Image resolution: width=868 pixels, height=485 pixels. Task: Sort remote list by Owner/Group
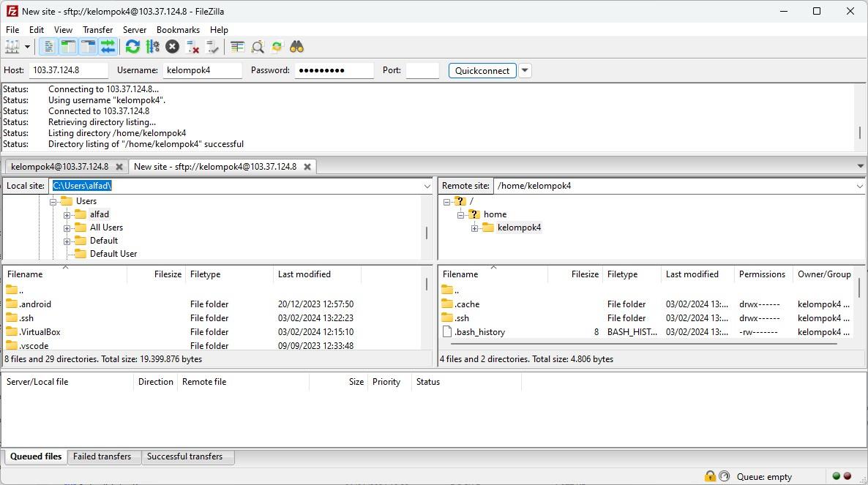tap(824, 274)
